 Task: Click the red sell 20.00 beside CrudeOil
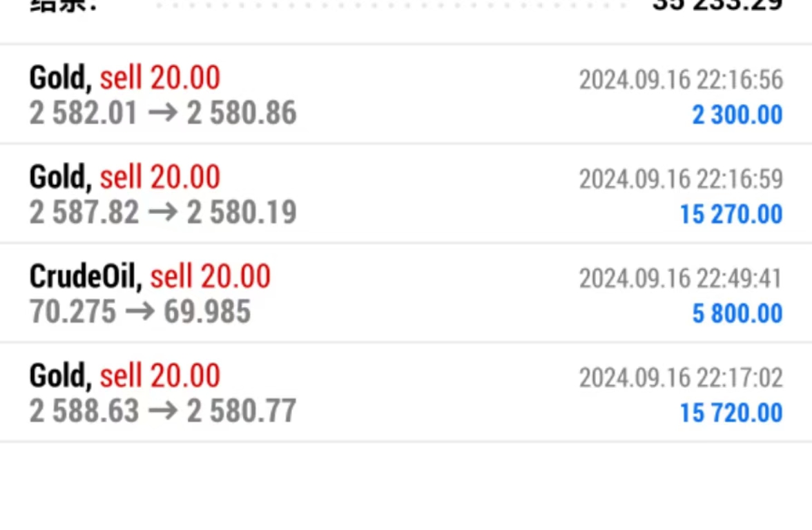[x=210, y=277]
